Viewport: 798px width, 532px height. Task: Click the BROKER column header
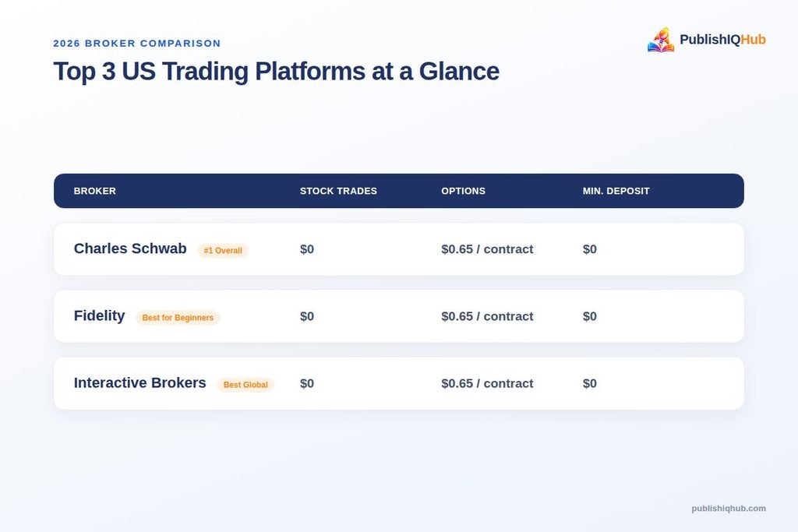pos(94,192)
